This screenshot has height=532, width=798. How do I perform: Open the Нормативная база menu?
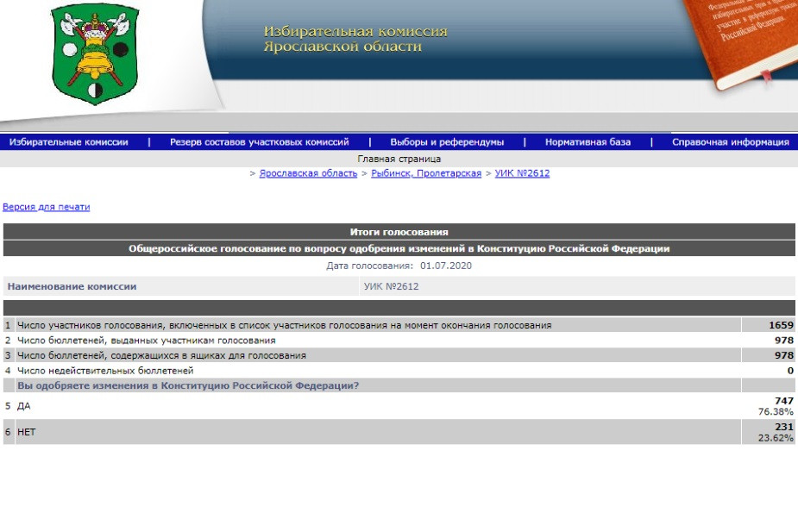pos(588,142)
